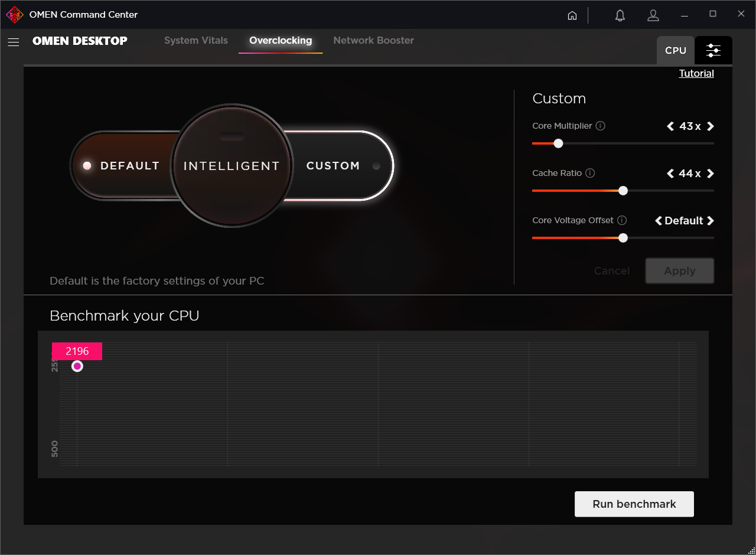Close the OMEN Command Center window

pyautogui.click(x=741, y=15)
